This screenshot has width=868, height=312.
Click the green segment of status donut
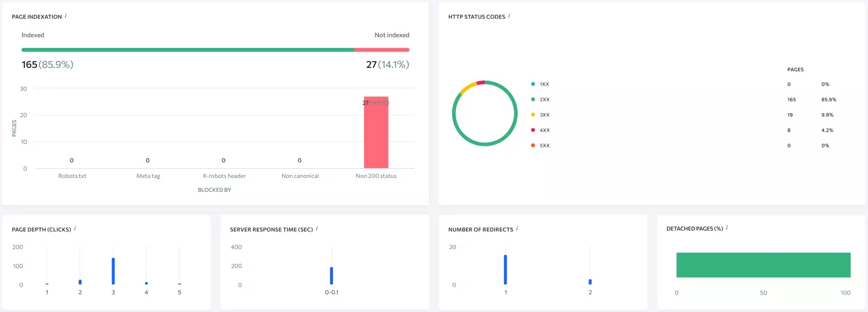pos(485,143)
